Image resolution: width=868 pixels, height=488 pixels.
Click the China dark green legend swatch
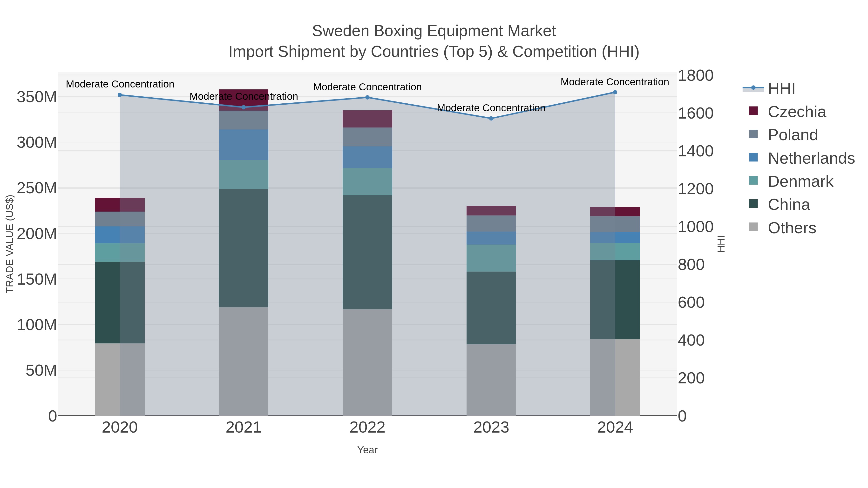click(753, 204)
